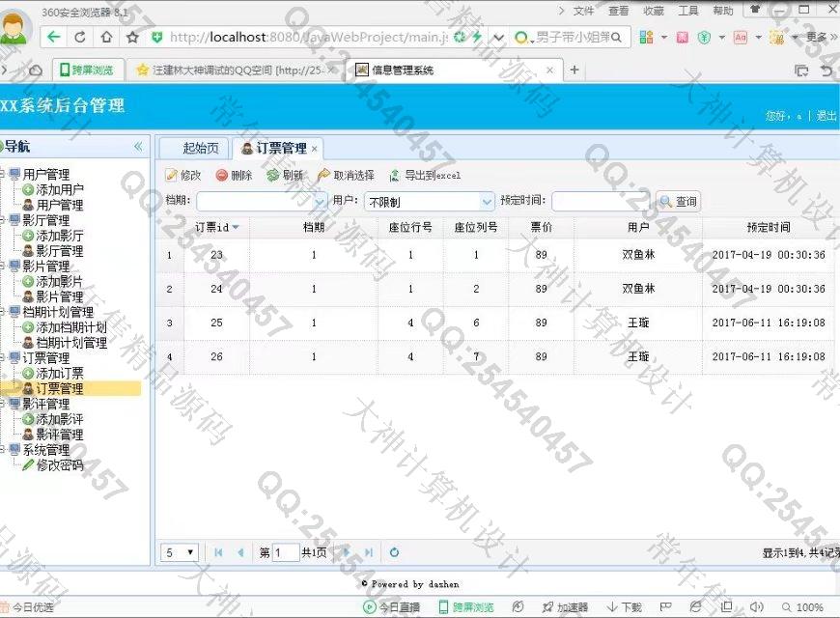Screen dimensions: 840x618
Task: Collapse the 影片管理 folder node
Action: tap(2, 266)
